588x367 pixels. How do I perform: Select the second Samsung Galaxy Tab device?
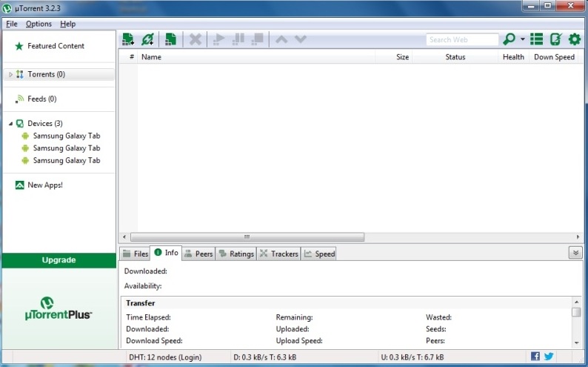67,148
